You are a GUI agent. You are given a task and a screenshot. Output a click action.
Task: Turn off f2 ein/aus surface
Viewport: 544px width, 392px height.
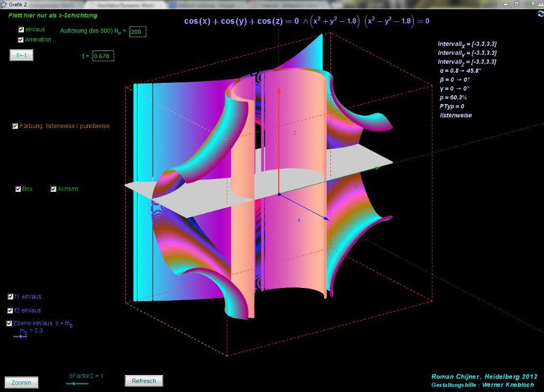pyautogui.click(x=11, y=310)
